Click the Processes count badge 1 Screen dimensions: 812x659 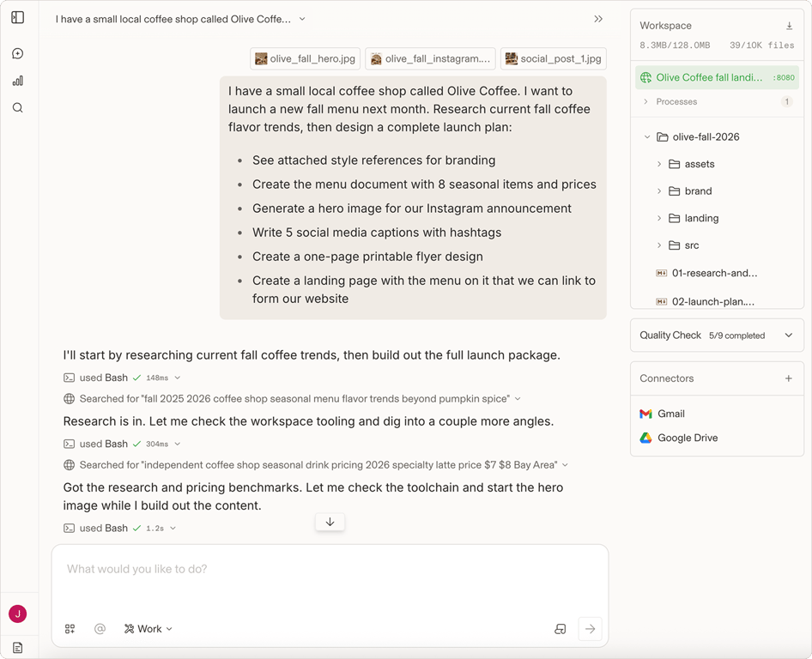pyautogui.click(x=786, y=102)
